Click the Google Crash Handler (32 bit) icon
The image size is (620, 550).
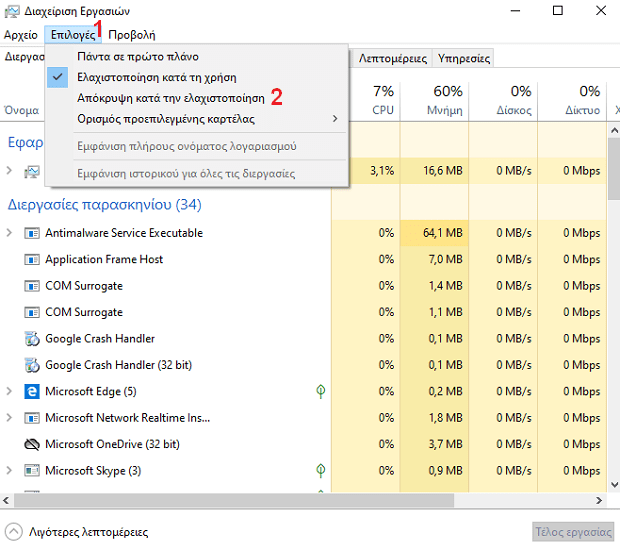pyautogui.click(x=32, y=365)
